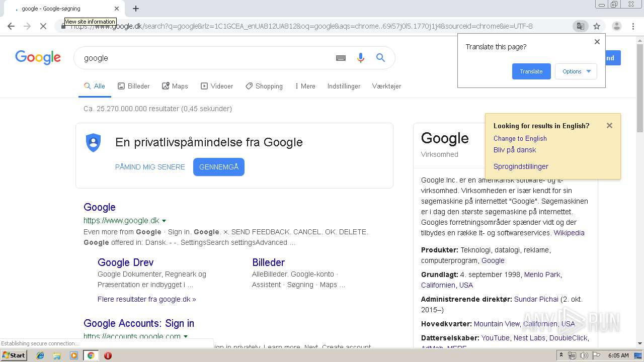Click Flere resultater fra google.dk
This screenshot has height=362, width=644.
147,299
